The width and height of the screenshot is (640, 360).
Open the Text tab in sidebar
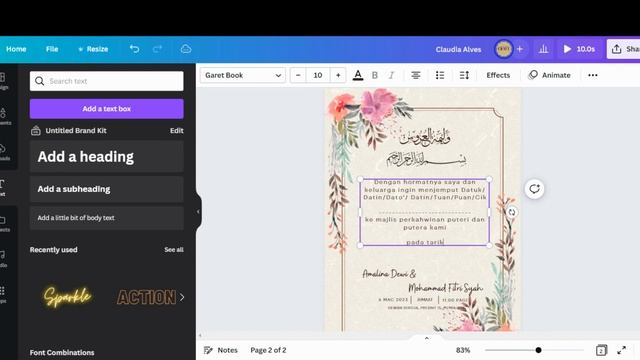(2, 188)
